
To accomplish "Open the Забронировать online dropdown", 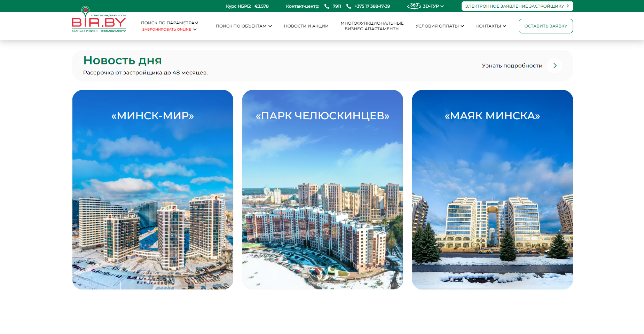I will [170, 30].
